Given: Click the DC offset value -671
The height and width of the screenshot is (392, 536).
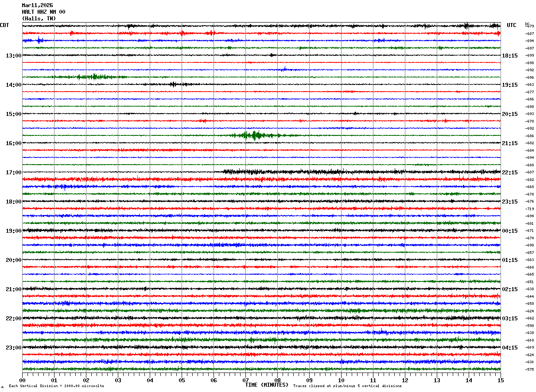Looking at the screenshot, I should click(x=529, y=231).
